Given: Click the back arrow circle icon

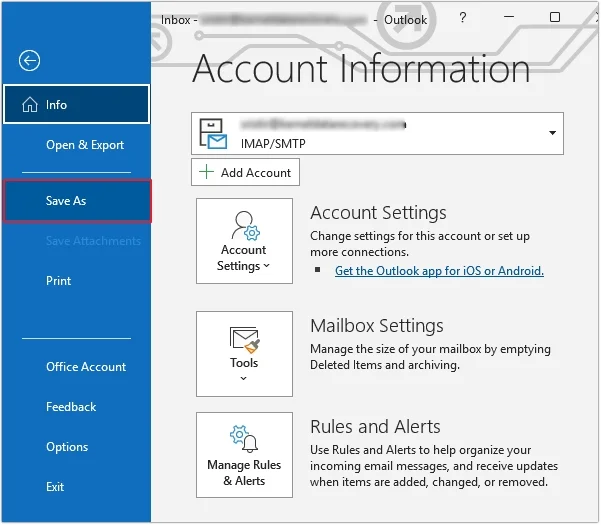Looking at the screenshot, I should [29, 61].
